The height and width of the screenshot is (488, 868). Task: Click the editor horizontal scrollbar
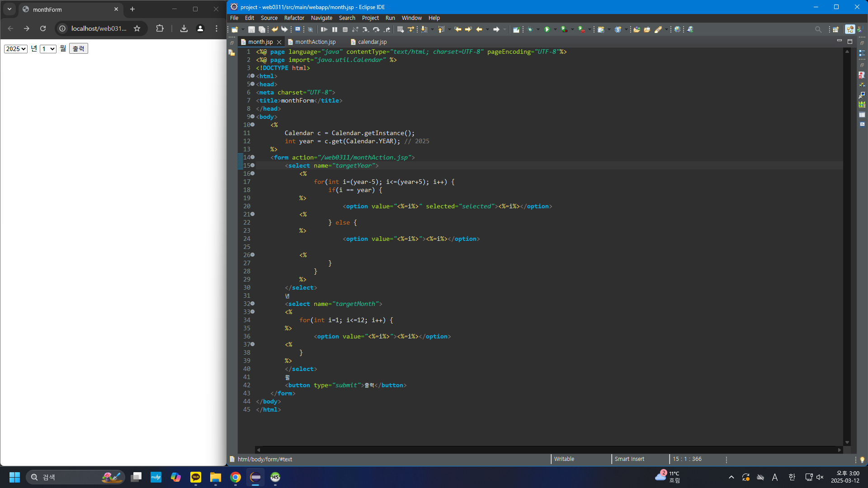tap(549, 450)
